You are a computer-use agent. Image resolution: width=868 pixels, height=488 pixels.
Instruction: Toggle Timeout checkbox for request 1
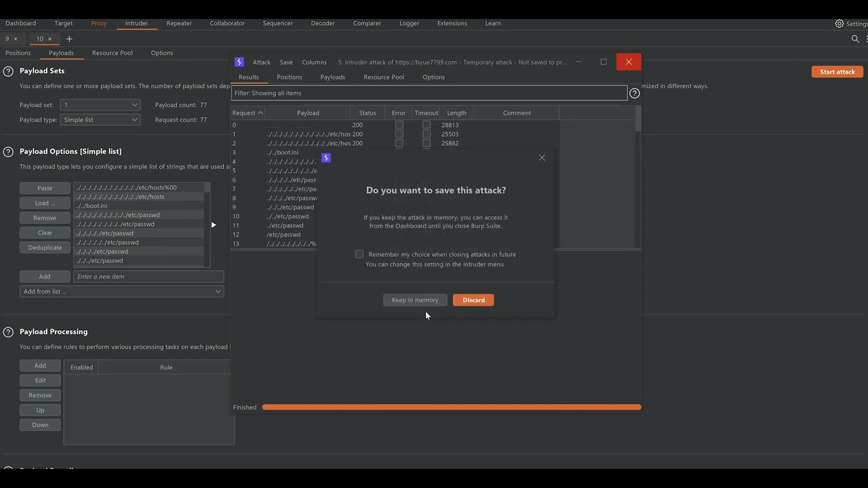427,134
